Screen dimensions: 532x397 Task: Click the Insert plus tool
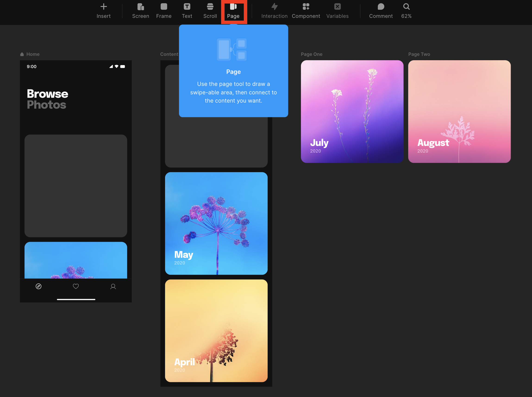(103, 11)
